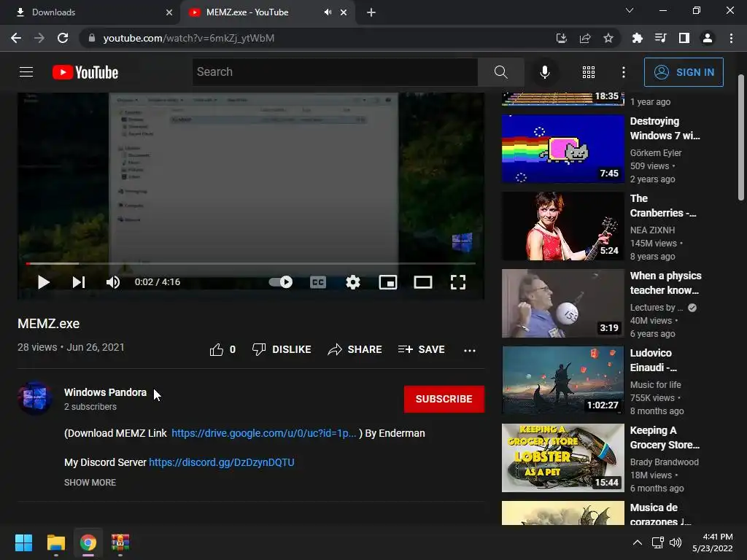
Task: Open more actions ellipsis below video
Action: click(x=470, y=351)
